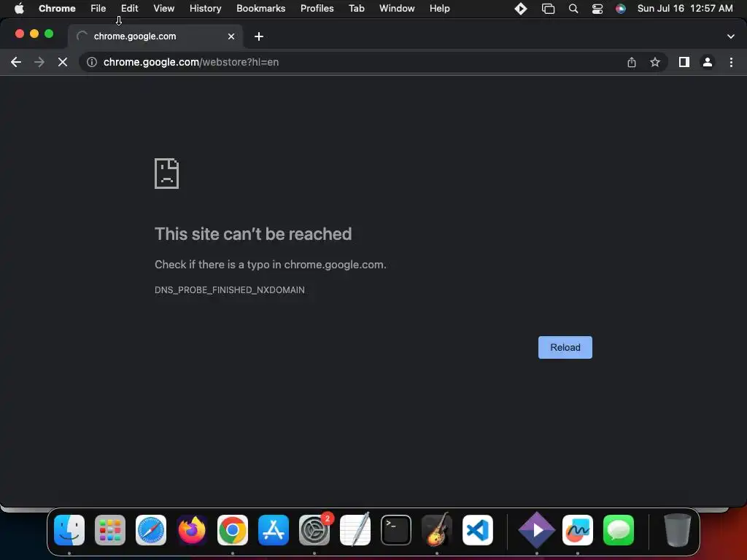Click the date and time in menu bar

(x=684, y=8)
